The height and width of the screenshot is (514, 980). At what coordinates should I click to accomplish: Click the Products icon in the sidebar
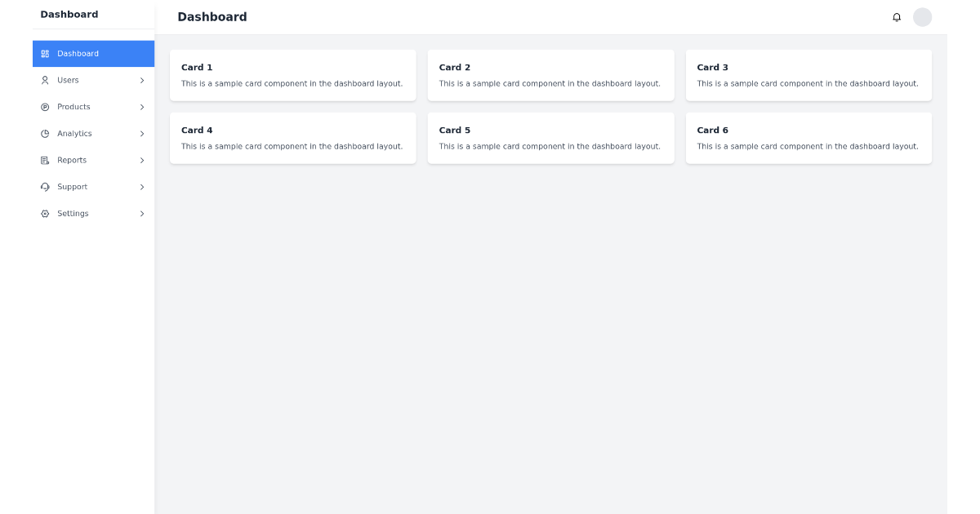click(x=45, y=107)
